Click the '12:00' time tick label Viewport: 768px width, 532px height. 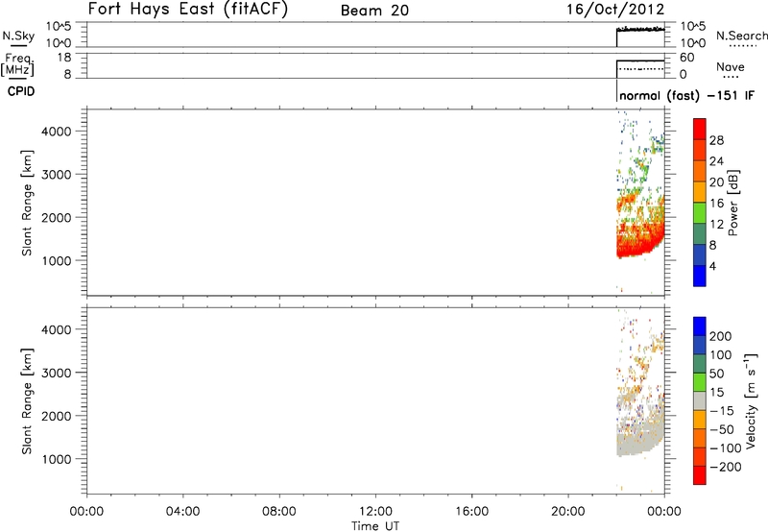[x=375, y=512]
